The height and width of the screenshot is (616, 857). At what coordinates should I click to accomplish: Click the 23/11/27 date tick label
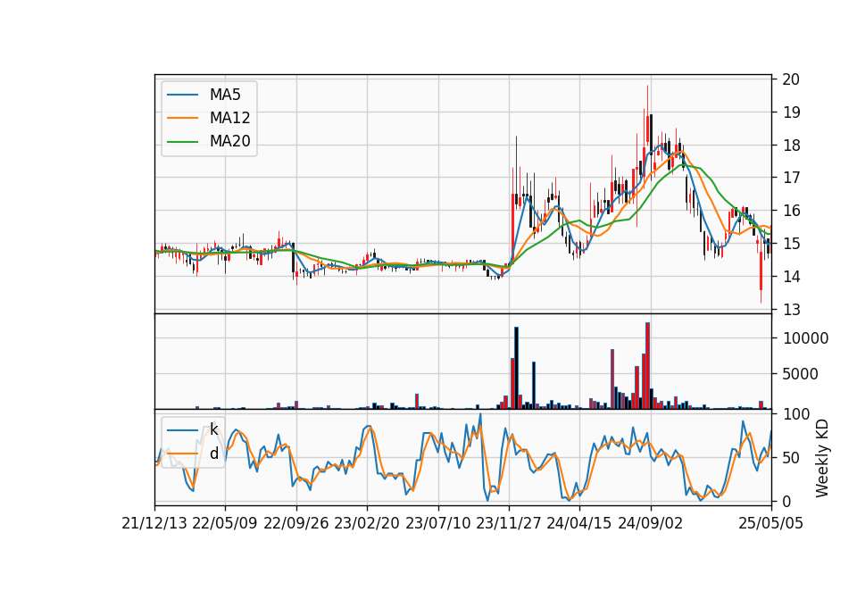click(x=509, y=523)
